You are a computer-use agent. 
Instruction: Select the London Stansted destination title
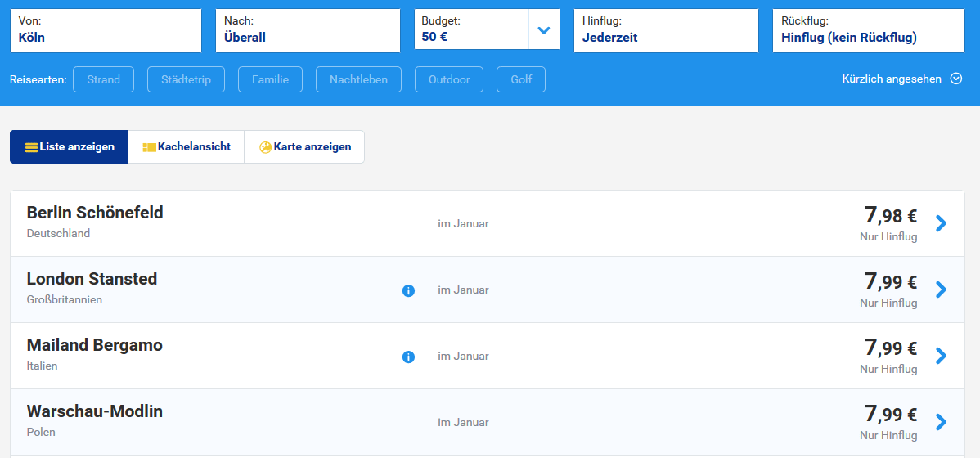[92, 279]
